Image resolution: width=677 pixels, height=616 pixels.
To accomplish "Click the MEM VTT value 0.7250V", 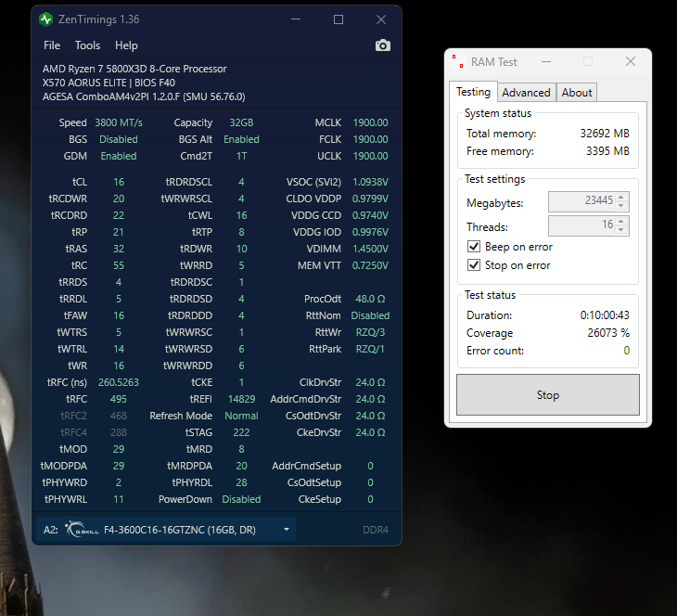I will click(370, 265).
